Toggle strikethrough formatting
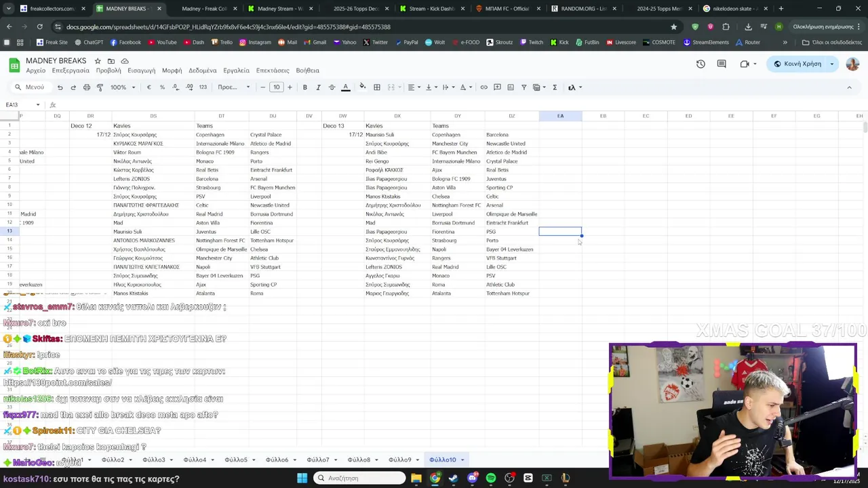This screenshot has height=488, width=868. pos(332,87)
